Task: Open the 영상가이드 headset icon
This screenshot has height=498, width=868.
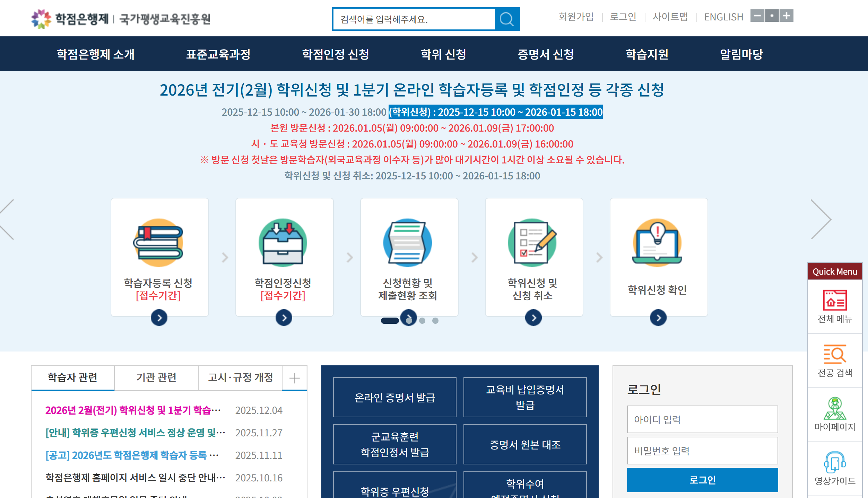Action: (835, 468)
